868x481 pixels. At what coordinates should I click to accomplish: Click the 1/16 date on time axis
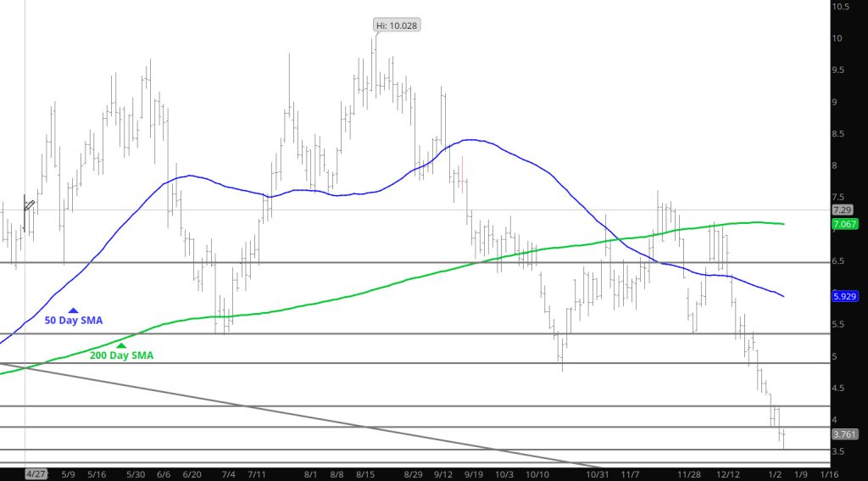[x=831, y=473]
